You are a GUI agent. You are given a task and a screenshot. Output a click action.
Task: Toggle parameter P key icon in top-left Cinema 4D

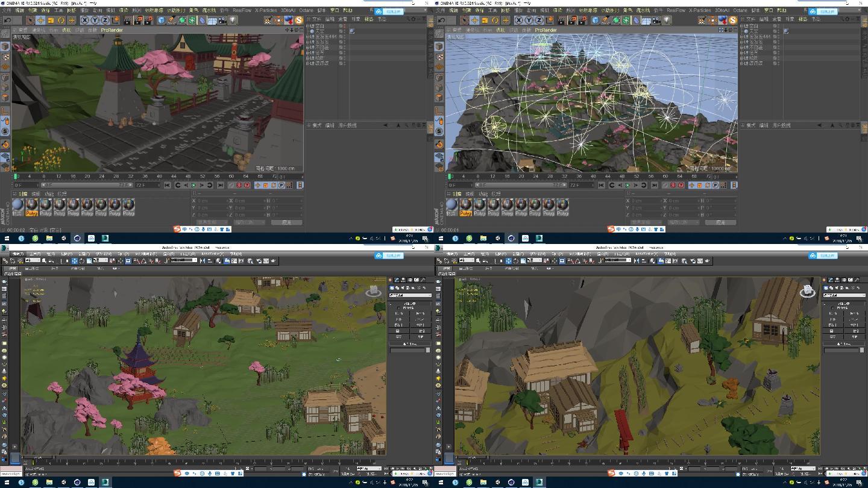281,185
